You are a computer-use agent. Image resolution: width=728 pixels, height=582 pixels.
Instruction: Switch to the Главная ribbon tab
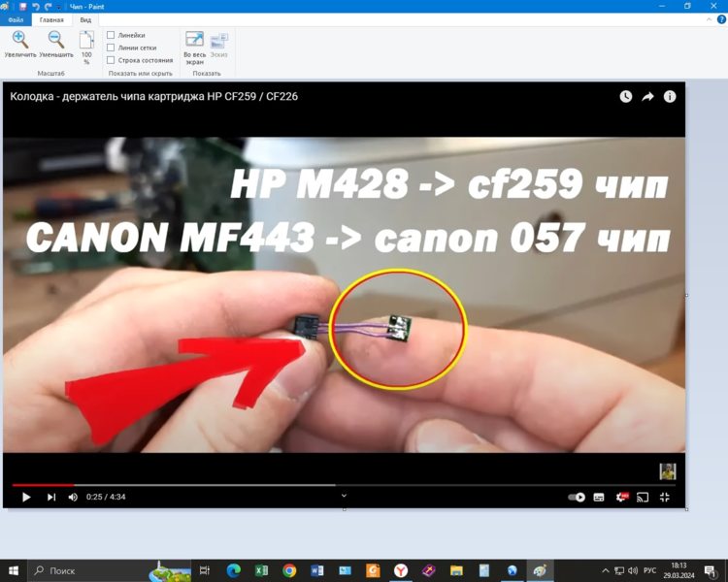(x=51, y=20)
